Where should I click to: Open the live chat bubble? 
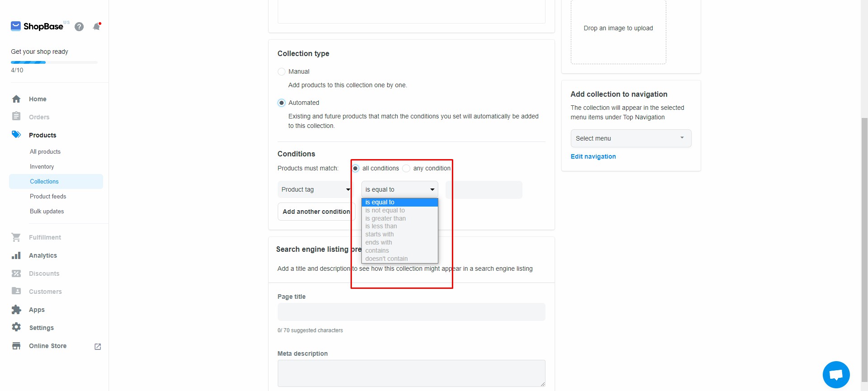pyautogui.click(x=835, y=374)
